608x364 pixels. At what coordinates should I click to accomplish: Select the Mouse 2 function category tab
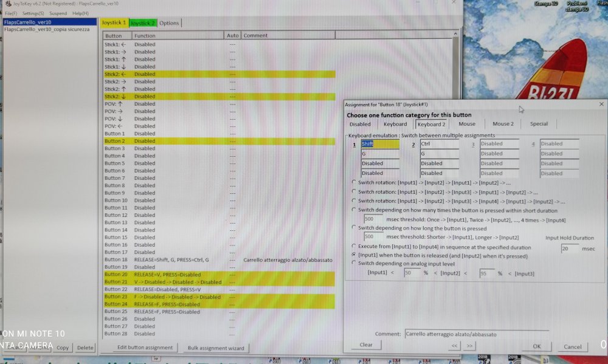tap(503, 123)
